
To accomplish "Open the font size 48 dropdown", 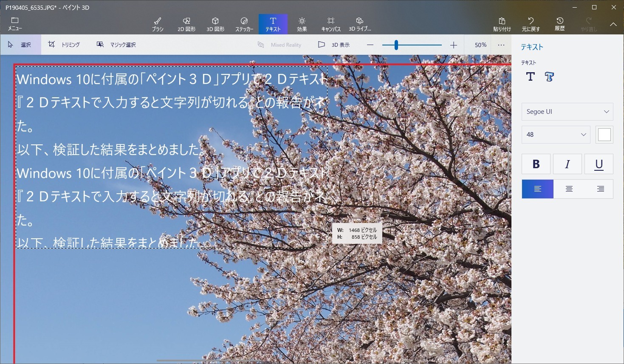I will point(556,135).
